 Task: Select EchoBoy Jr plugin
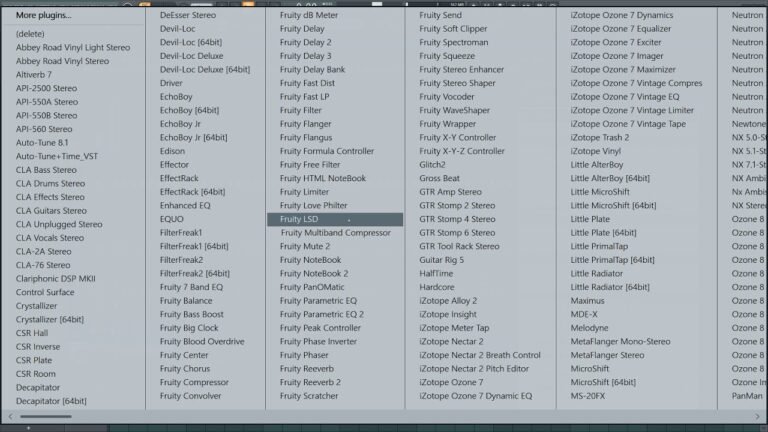point(180,124)
